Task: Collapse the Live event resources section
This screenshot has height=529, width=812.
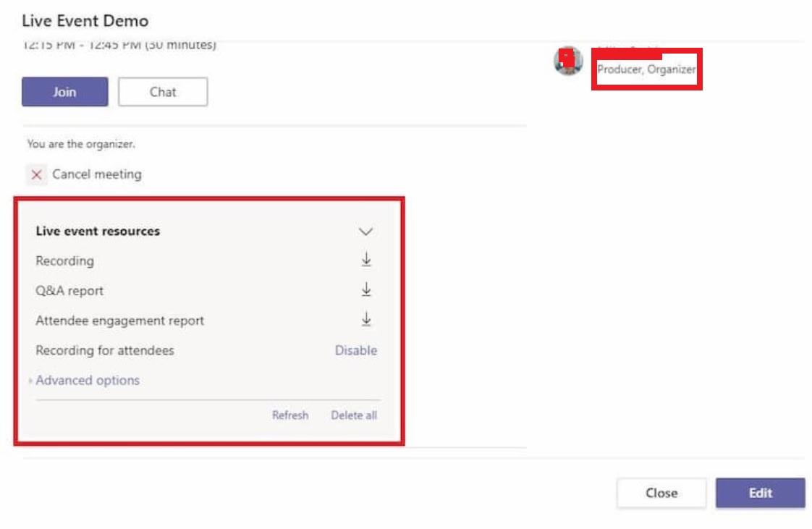Action: coord(365,232)
